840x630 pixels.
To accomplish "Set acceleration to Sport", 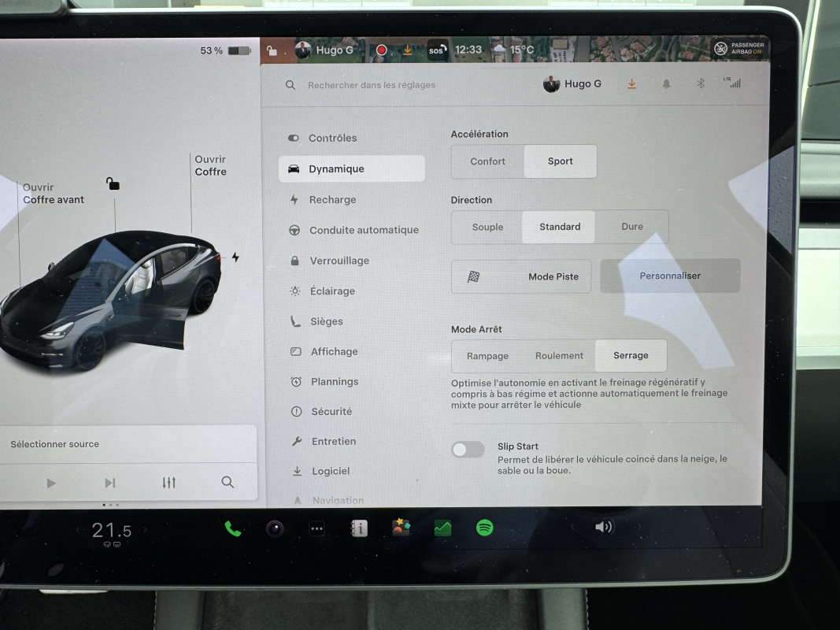I will pos(561,161).
